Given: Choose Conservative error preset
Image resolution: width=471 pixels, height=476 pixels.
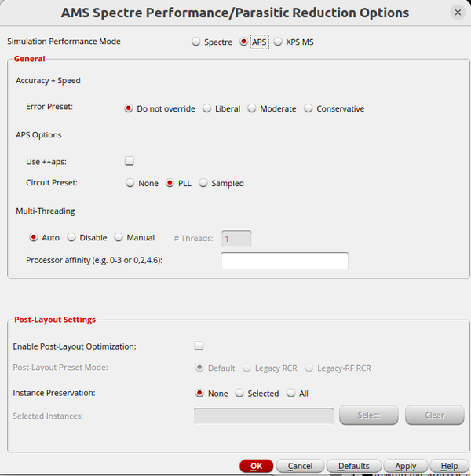Looking at the screenshot, I should (309, 109).
